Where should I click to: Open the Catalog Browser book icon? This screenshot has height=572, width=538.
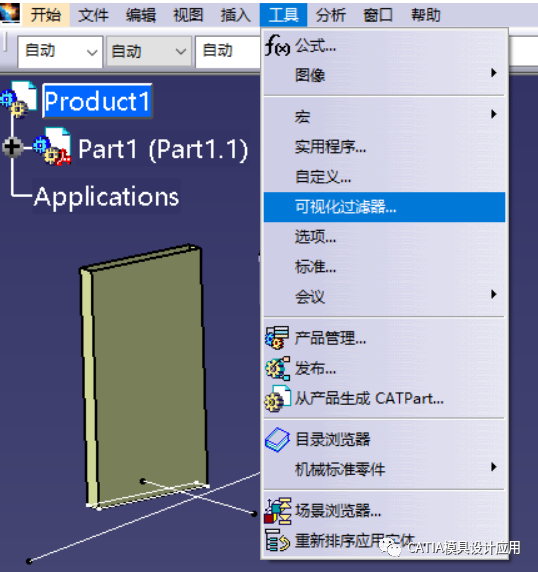pos(277,439)
